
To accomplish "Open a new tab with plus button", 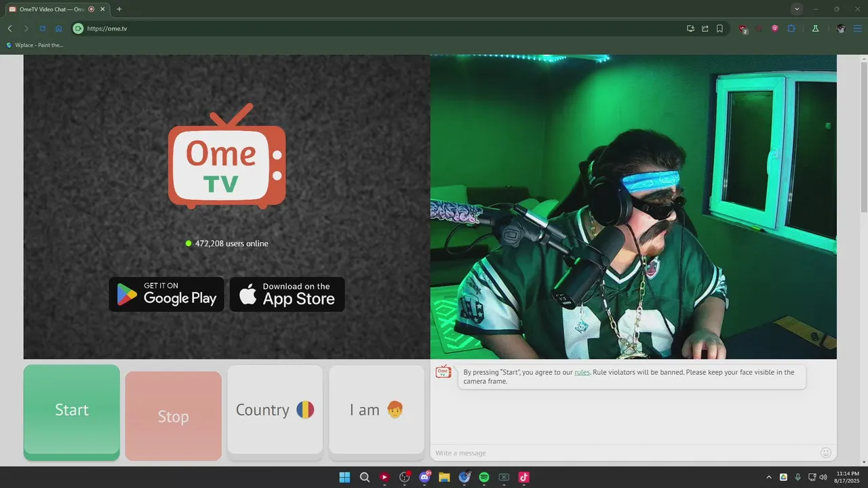I will [x=119, y=9].
